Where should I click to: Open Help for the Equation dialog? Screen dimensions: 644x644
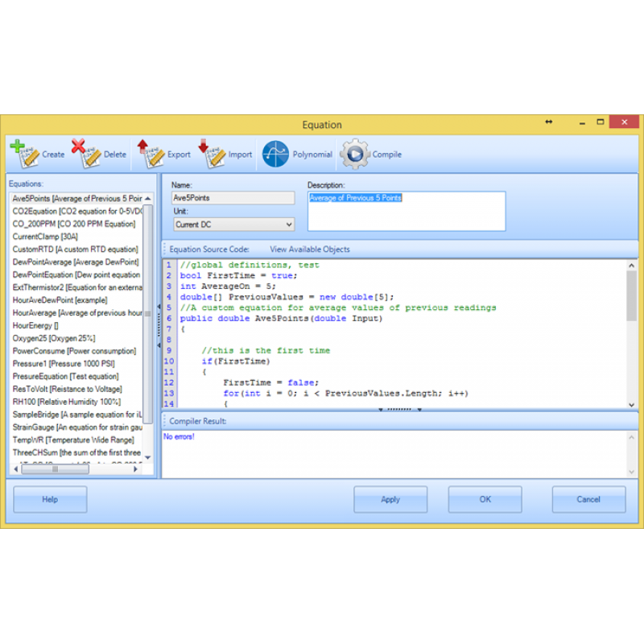[50, 499]
